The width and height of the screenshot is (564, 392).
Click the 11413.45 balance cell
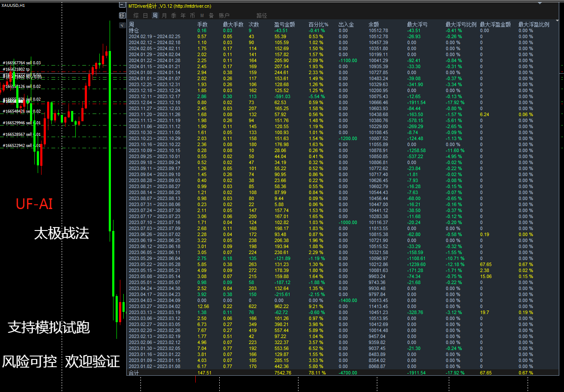(x=378, y=307)
